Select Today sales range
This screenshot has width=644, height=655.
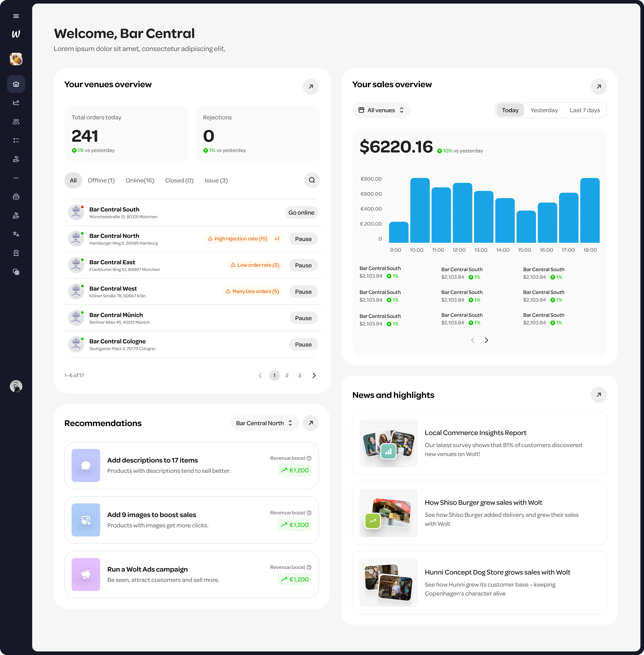tap(510, 110)
